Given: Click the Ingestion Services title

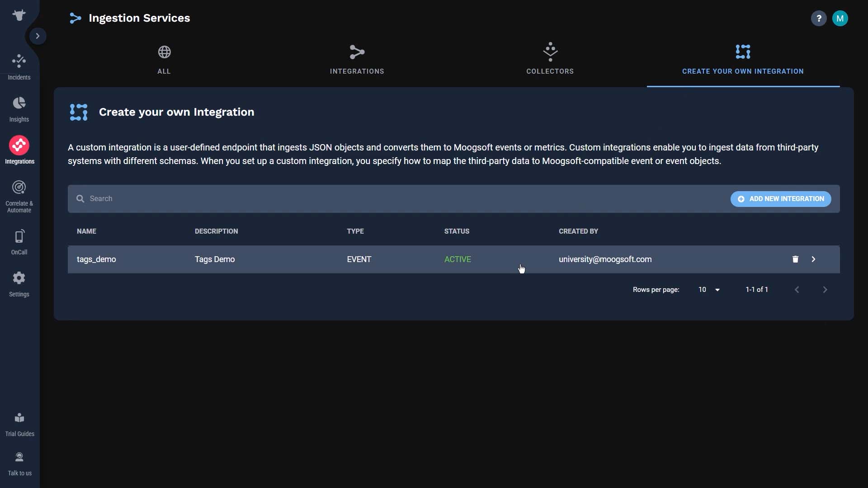Looking at the screenshot, I should pos(139,18).
